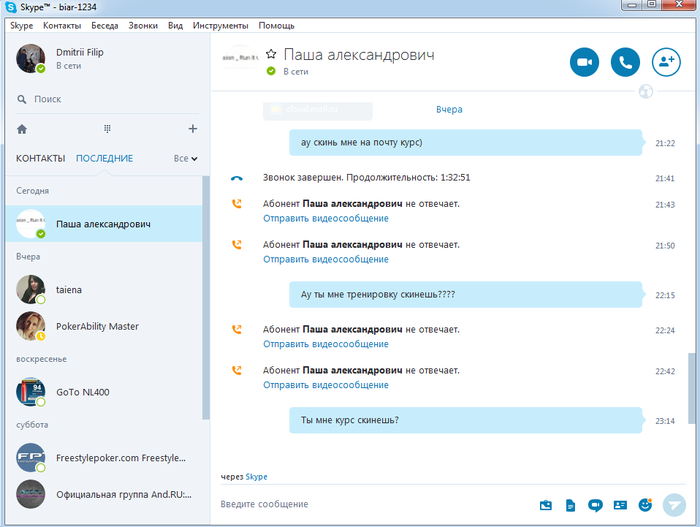Add people to this conversation

tap(666, 62)
